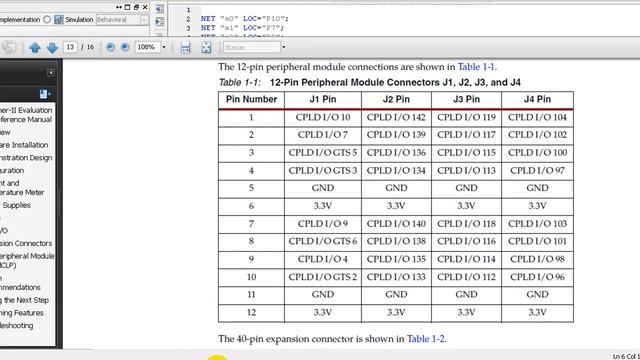Maximize the ISE design panel
640x360 pixels.
pyautogui.click(x=127, y=7)
